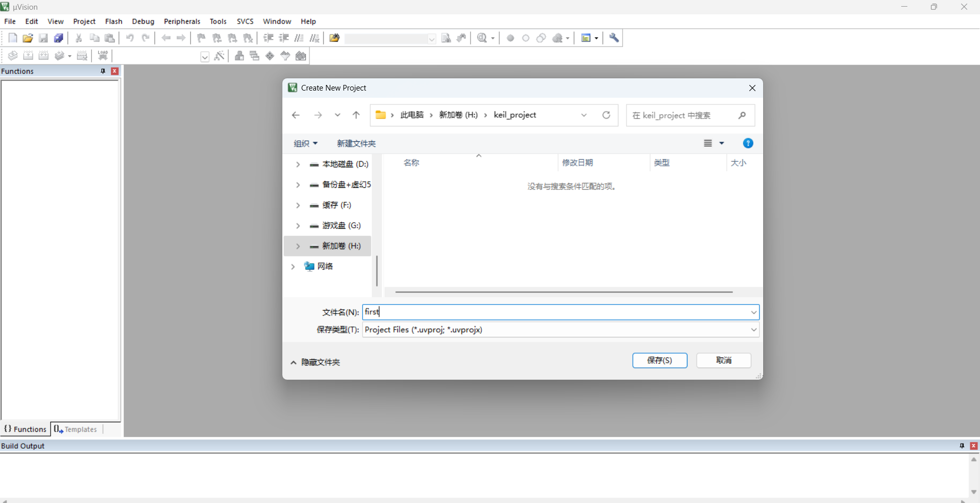This screenshot has height=503, width=980.
Task: Click the Build target icon
Action: [28, 56]
